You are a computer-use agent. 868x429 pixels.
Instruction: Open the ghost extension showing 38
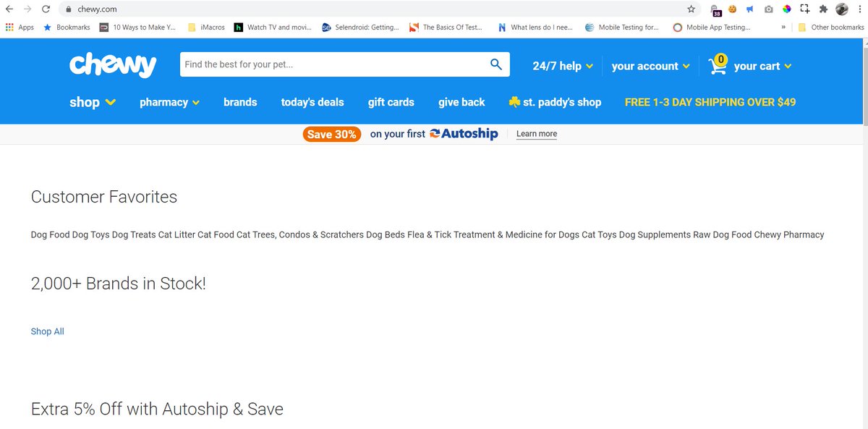coord(716,10)
